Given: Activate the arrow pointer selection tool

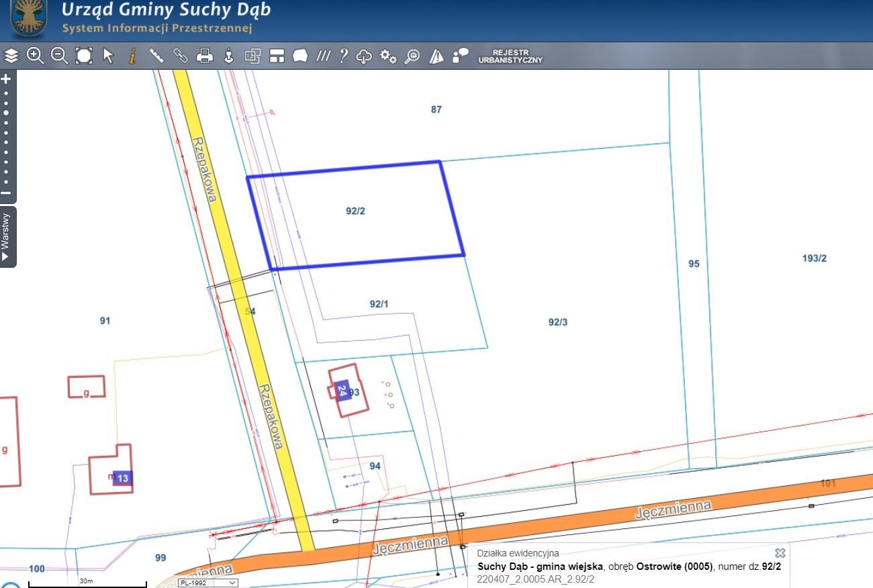Looking at the screenshot, I should 108,56.
